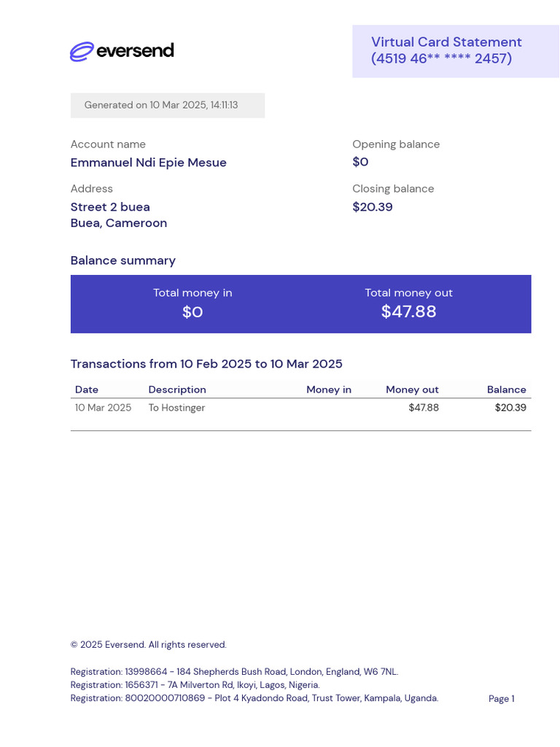The height and width of the screenshot is (747, 560).
Task: Click the Page 1 footer label
Action: click(502, 699)
